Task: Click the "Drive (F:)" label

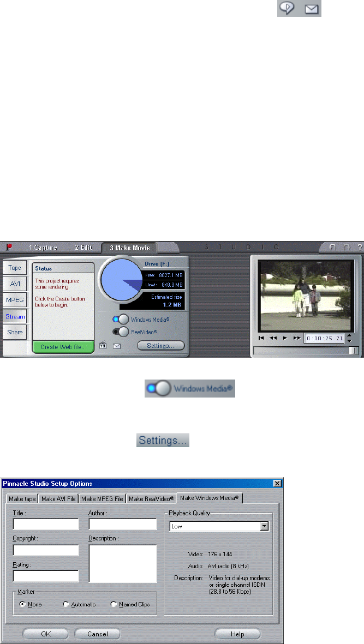Action: click(157, 264)
